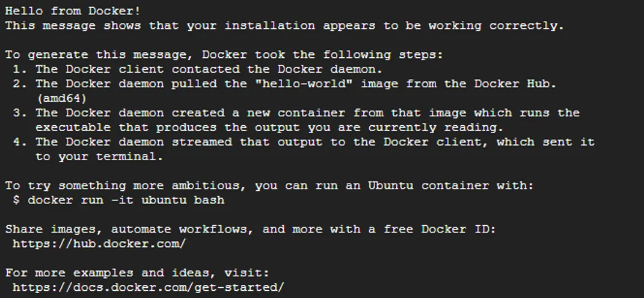644x298 pixels.
Task: Click the dollar sign prompt before docker run
Action: click(16, 200)
